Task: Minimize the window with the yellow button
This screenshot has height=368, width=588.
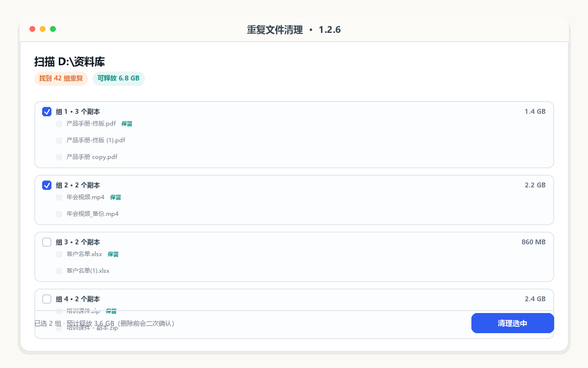Action: pos(43,29)
